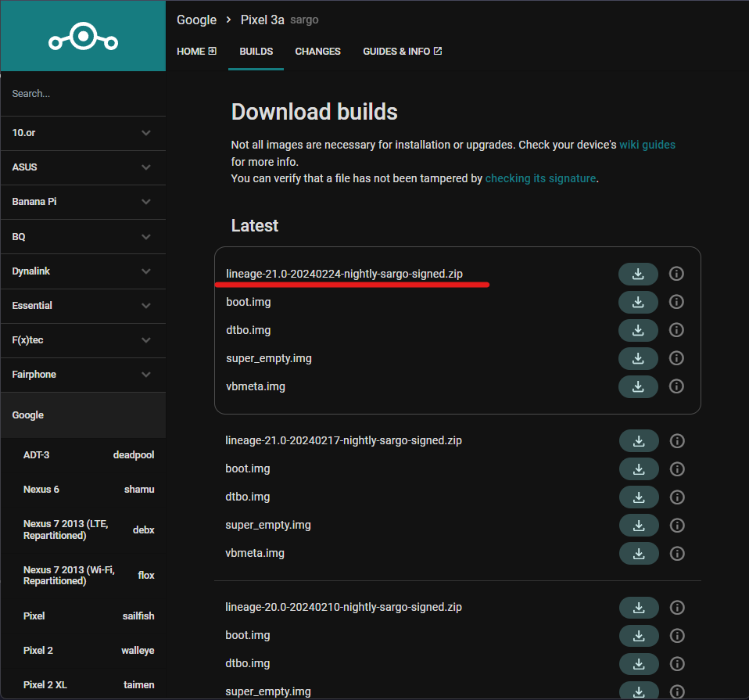
Task: Download lineage-20.0-20240210 nightly zip
Action: 639,607
